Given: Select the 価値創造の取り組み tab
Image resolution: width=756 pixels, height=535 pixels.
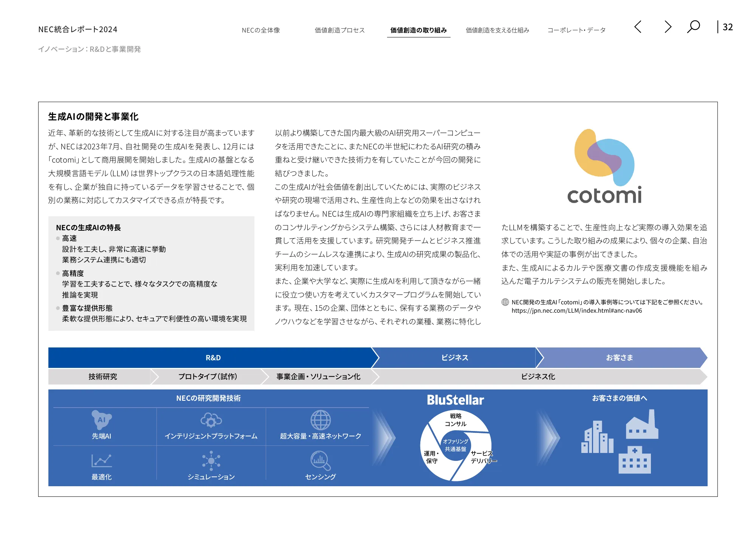Looking at the screenshot, I should pos(418,30).
